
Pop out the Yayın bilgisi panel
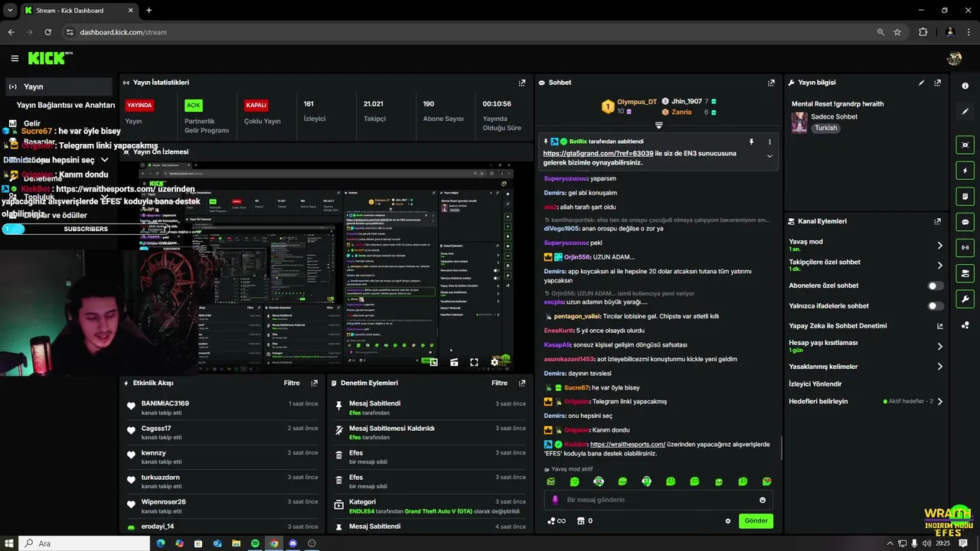(x=937, y=83)
